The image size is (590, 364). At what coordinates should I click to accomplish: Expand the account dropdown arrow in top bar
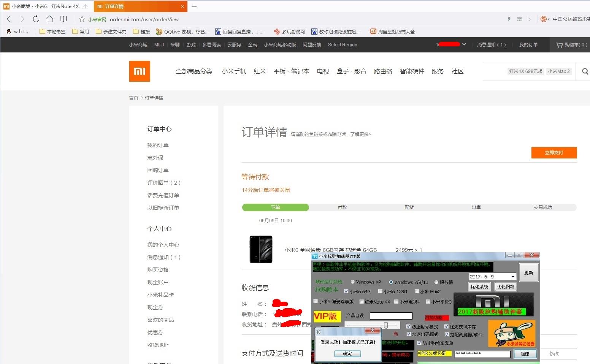(465, 44)
